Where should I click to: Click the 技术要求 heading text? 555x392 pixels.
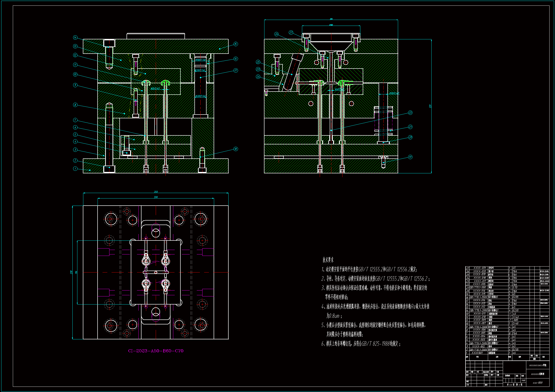pos(328,260)
